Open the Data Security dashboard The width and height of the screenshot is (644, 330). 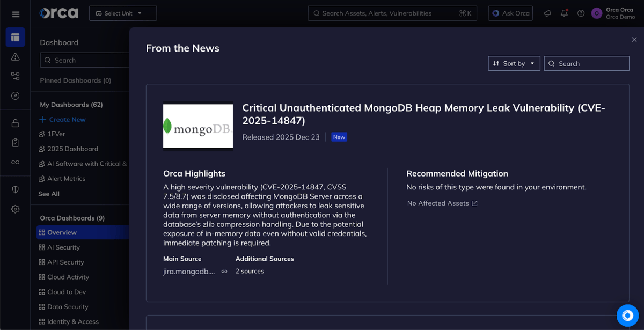tap(67, 306)
